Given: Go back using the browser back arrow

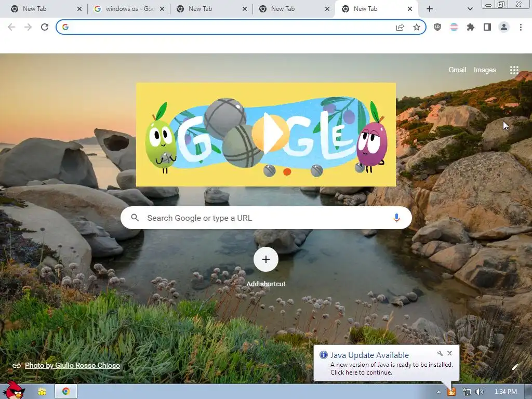Looking at the screenshot, I should (11, 27).
